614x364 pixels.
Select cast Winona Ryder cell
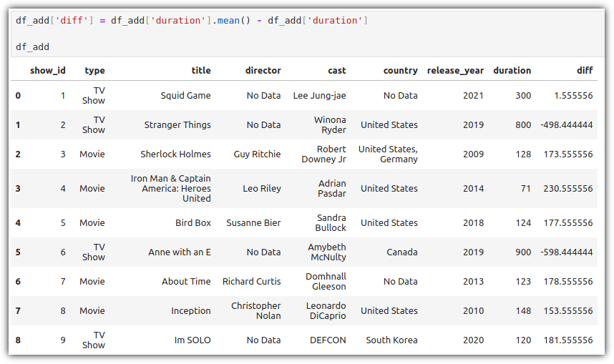(x=330, y=125)
